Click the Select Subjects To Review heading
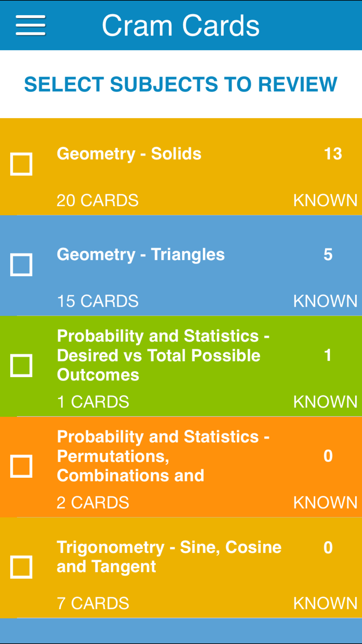This screenshot has height=644, width=362. click(181, 84)
